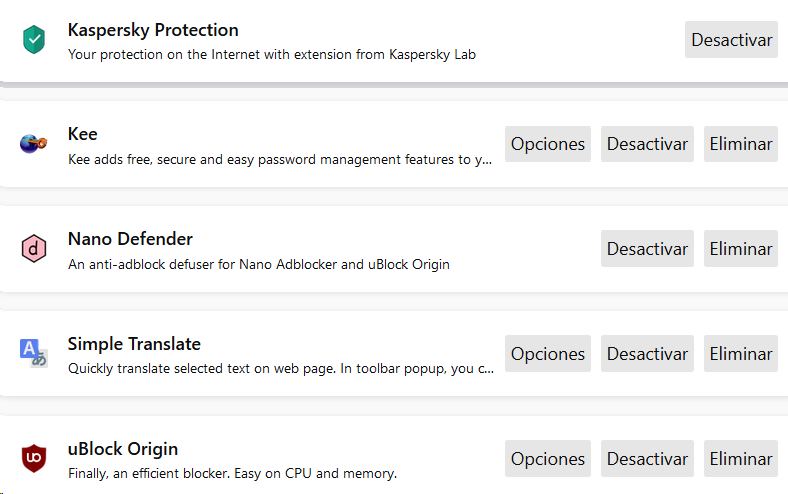Deactivate the Simple Translate extension

point(647,354)
